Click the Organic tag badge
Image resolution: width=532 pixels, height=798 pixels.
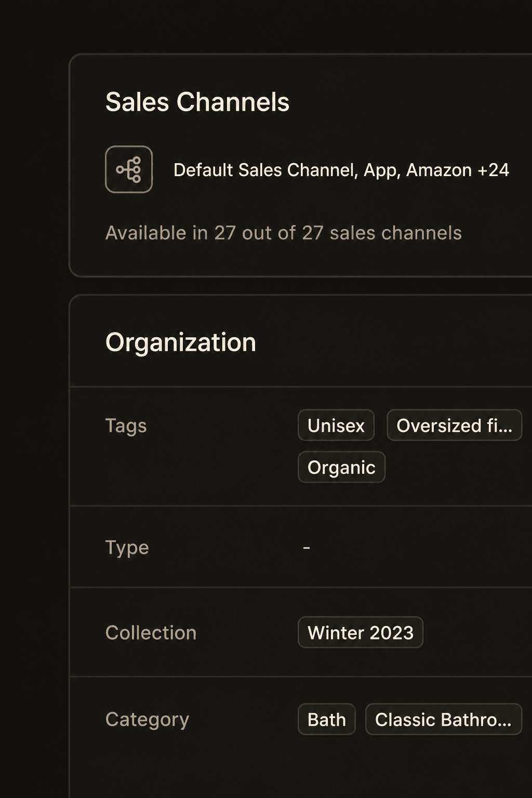tap(341, 468)
